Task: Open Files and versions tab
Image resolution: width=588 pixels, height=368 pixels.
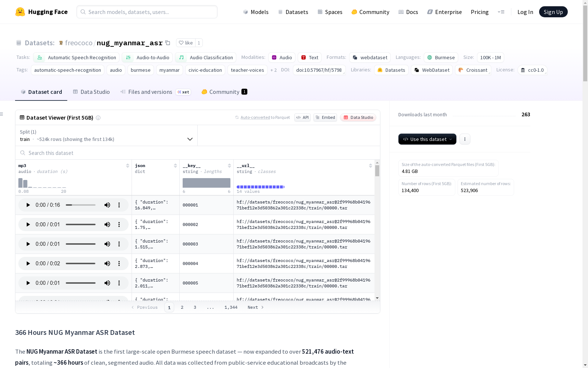Action: tap(155, 92)
